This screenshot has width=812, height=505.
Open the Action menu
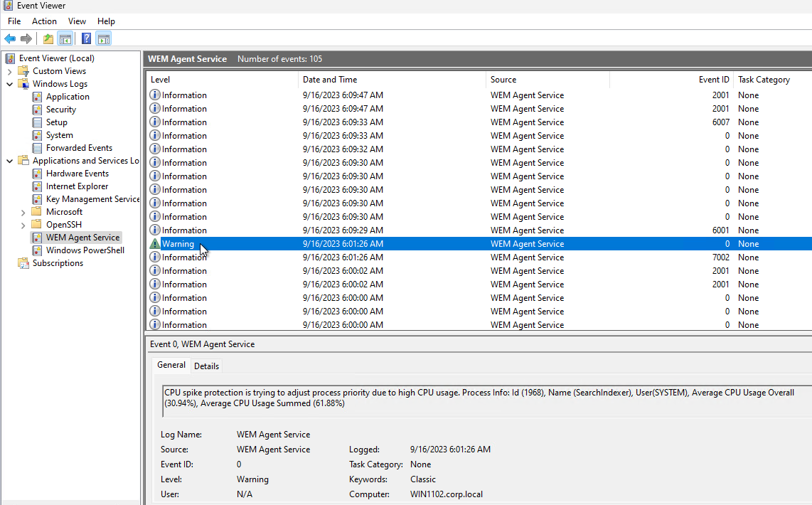(x=44, y=21)
